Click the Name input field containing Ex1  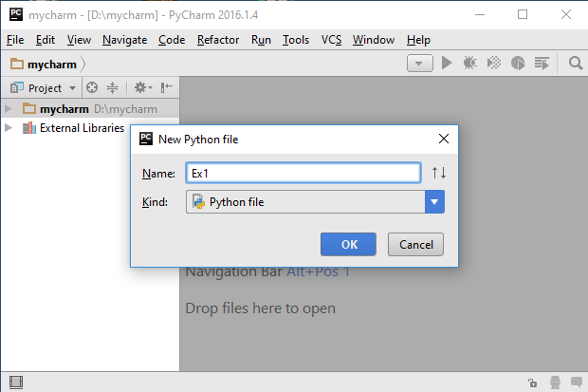(303, 173)
